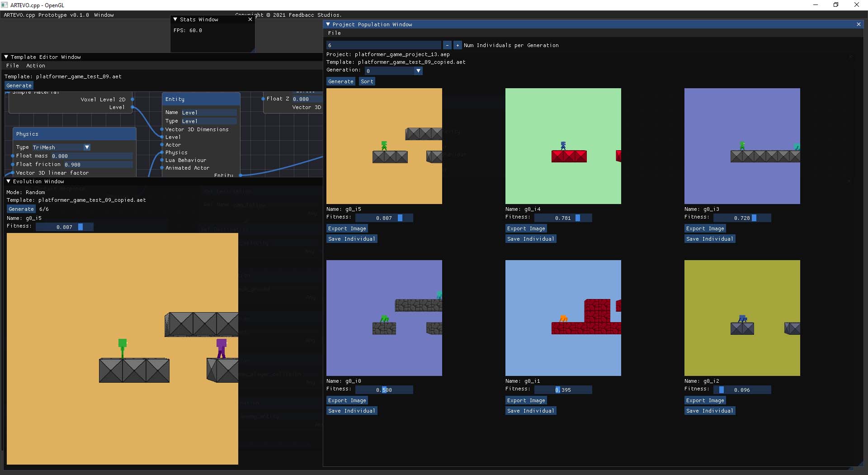Adjust fitness slider in Evolution Window

pyautogui.click(x=65, y=227)
